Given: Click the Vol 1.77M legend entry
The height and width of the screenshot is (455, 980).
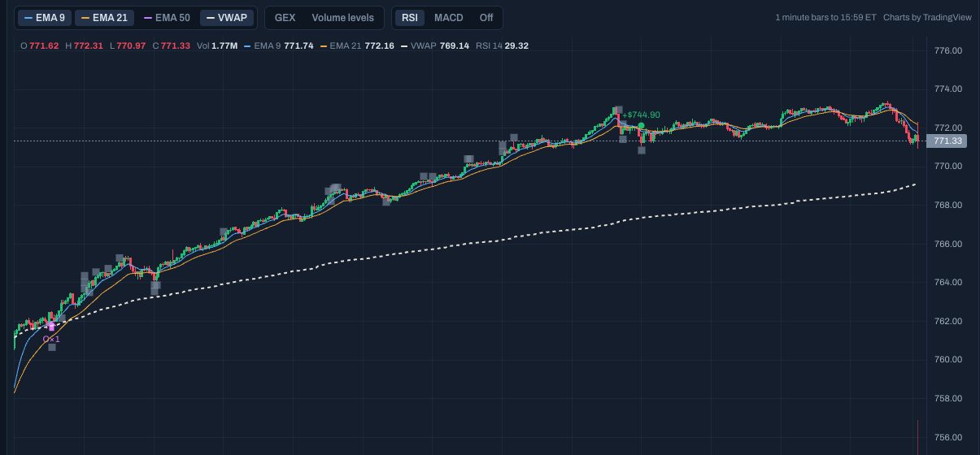Looking at the screenshot, I should 217,45.
